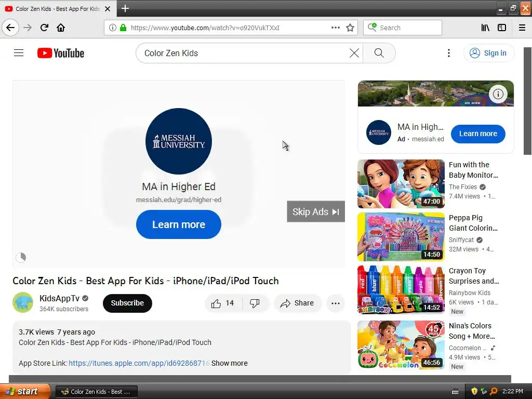Open a new browser tab
The height and width of the screenshot is (399, 532).
click(x=125, y=8)
